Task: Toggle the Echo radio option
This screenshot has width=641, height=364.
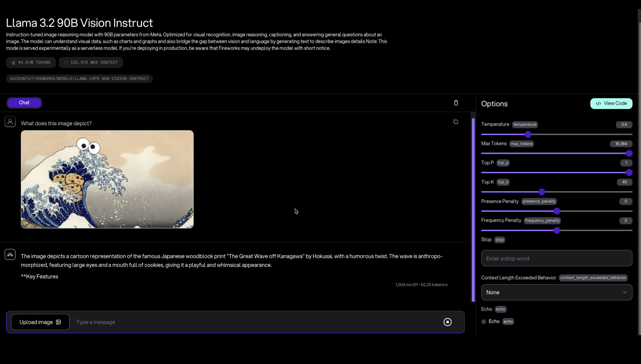Action: [x=484, y=322]
